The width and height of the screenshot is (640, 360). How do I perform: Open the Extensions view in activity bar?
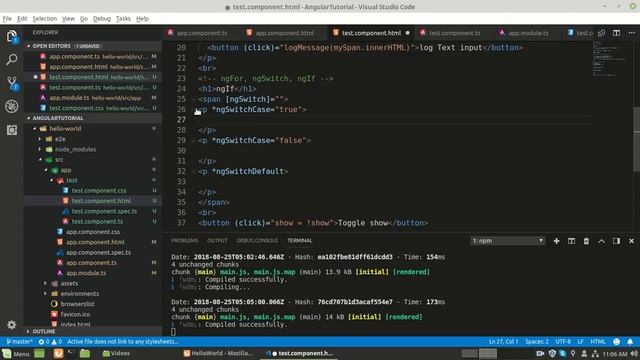(12, 130)
